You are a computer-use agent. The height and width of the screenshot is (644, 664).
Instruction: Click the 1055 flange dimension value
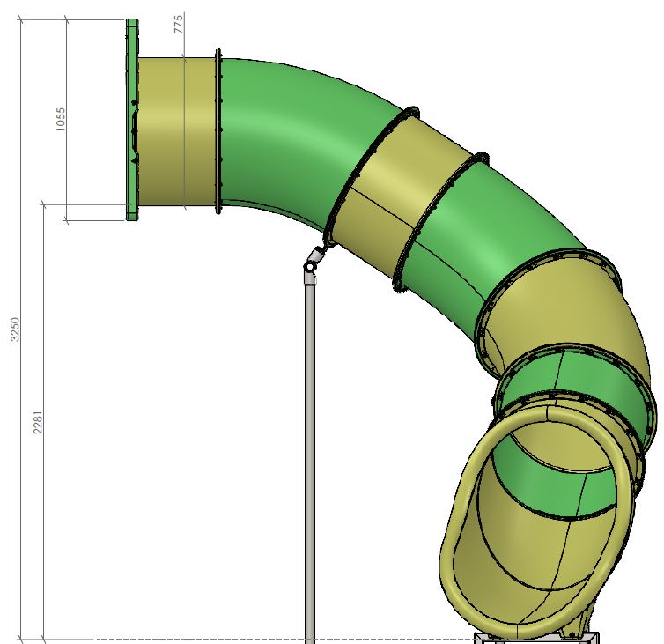tap(61, 119)
